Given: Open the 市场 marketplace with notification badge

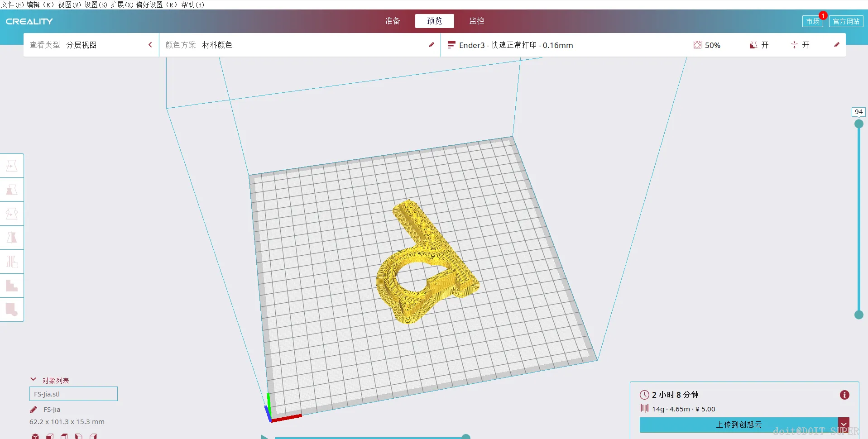Looking at the screenshot, I should (813, 21).
